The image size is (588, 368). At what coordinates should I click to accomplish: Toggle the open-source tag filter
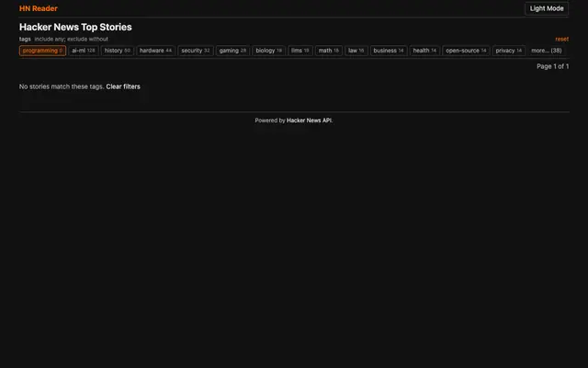[466, 51]
